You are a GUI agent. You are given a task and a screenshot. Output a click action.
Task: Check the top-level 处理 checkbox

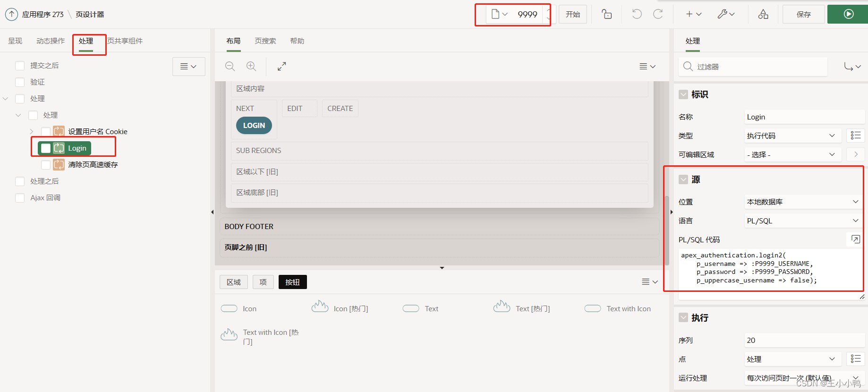[x=20, y=99]
